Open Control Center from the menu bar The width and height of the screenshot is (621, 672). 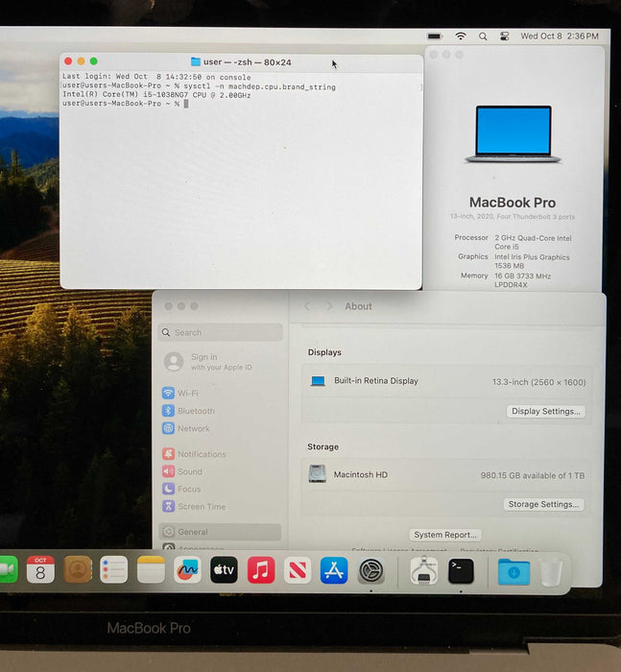505,36
